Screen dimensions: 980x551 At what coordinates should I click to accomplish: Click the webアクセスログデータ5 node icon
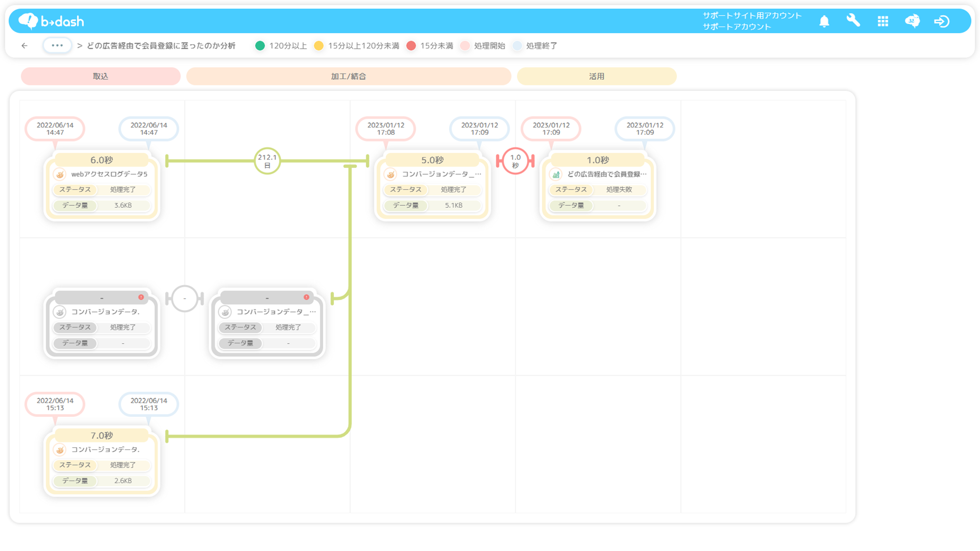(x=60, y=174)
